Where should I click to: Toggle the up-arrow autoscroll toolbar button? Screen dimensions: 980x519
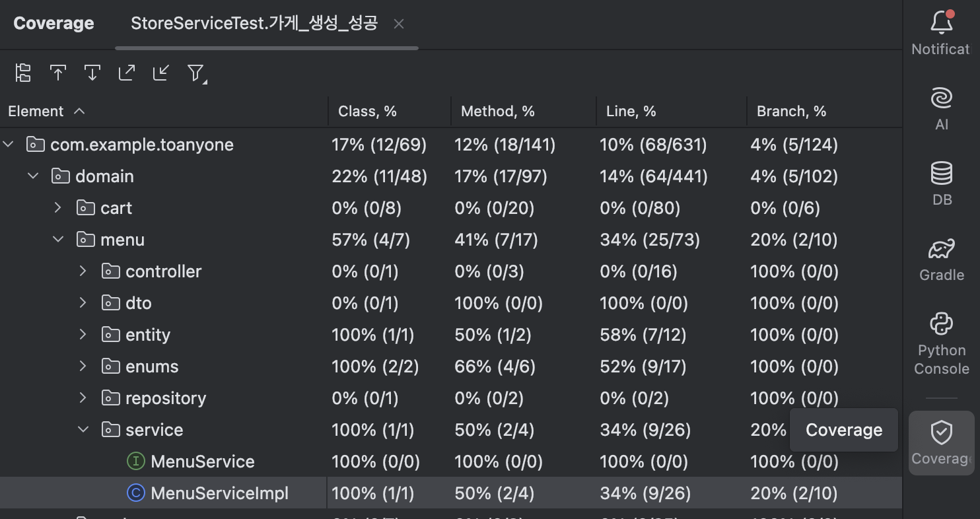coord(58,73)
